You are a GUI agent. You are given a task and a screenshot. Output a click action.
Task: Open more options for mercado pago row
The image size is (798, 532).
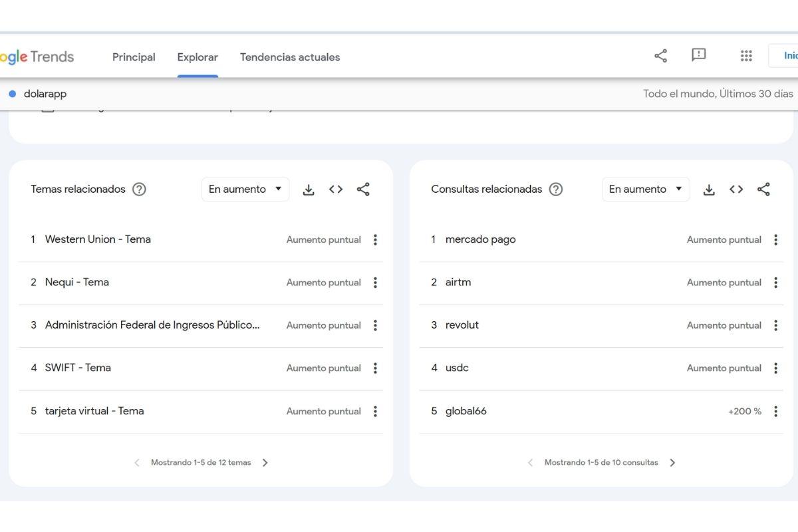tap(775, 239)
